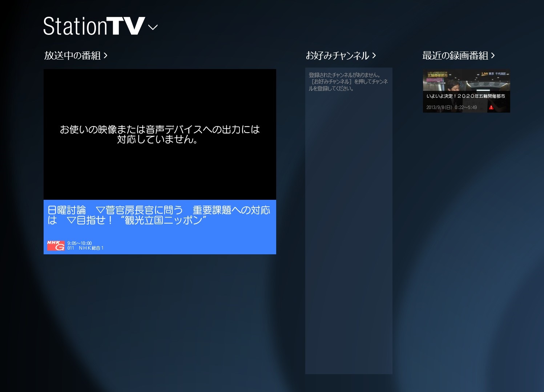The image size is (544, 392).
Task: Click the warning icon on the recorded program
Action: coord(491,107)
